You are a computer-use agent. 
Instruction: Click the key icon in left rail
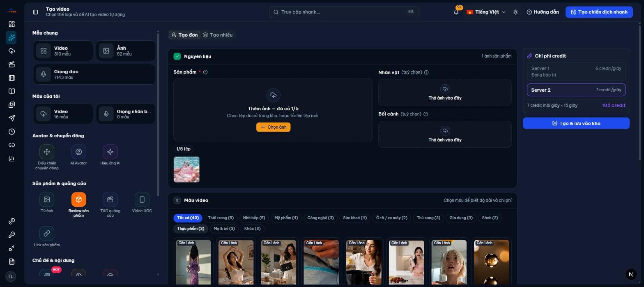11,235
